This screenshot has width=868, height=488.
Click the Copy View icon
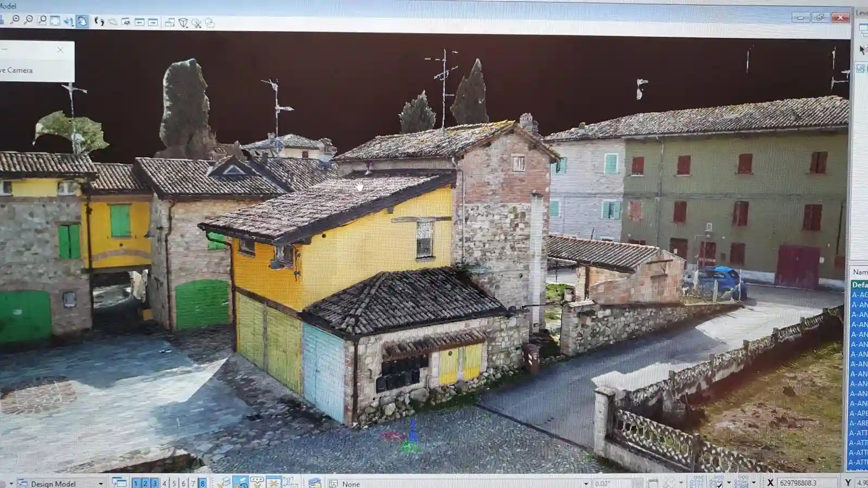[x=170, y=22]
